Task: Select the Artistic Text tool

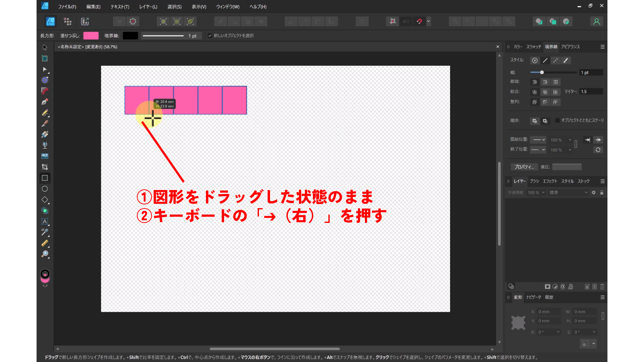Action: (45, 222)
